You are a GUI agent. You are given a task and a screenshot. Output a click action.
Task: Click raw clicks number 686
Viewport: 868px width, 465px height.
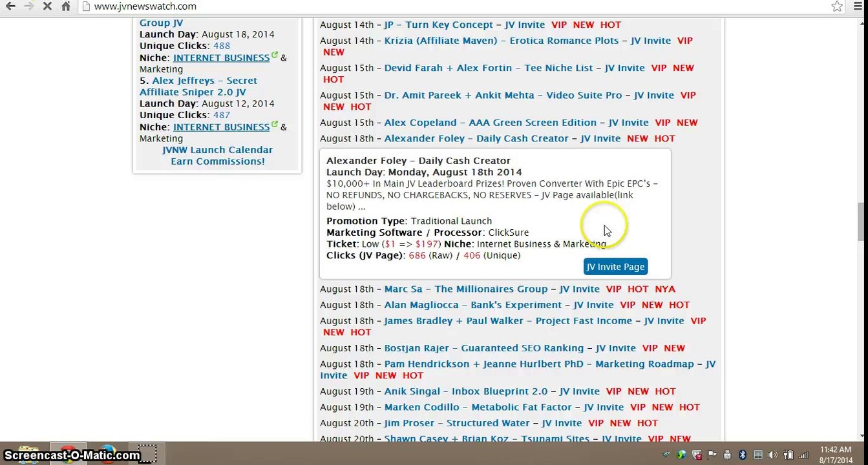click(x=417, y=256)
